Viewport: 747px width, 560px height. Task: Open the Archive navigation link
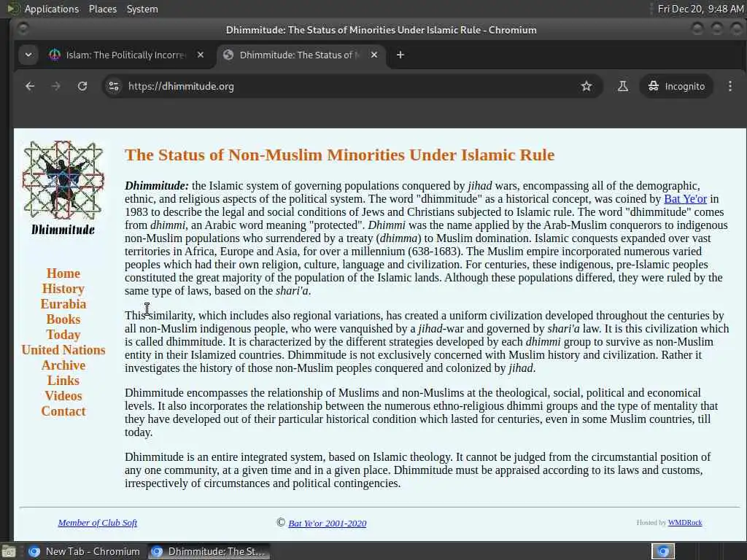tap(63, 365)
